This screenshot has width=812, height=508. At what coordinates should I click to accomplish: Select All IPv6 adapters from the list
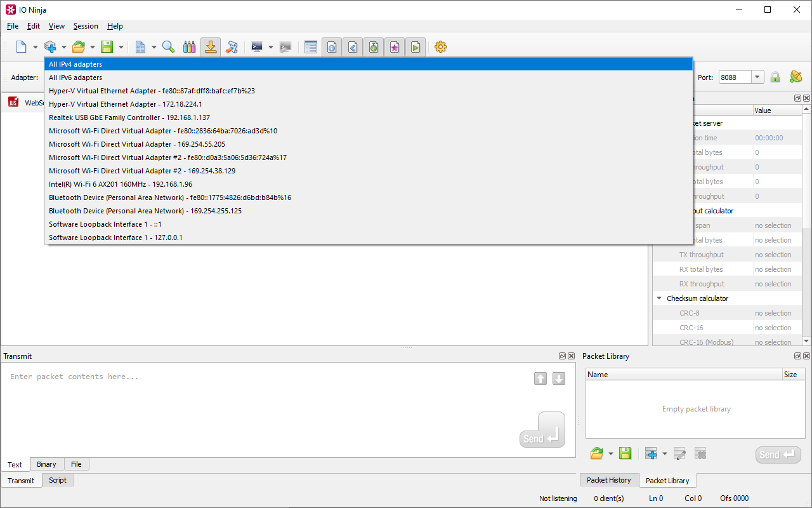pyautogui.click(x=369, y=77)
